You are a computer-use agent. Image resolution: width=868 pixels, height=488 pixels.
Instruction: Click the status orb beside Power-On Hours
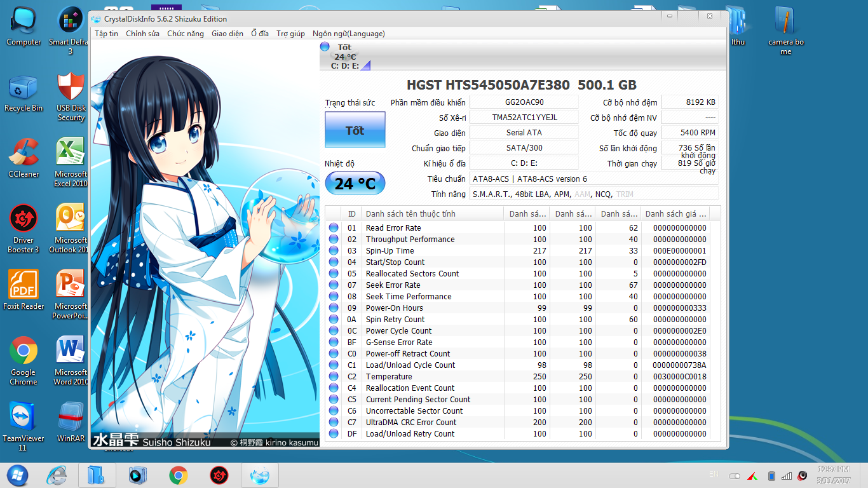tap(334, 308)
